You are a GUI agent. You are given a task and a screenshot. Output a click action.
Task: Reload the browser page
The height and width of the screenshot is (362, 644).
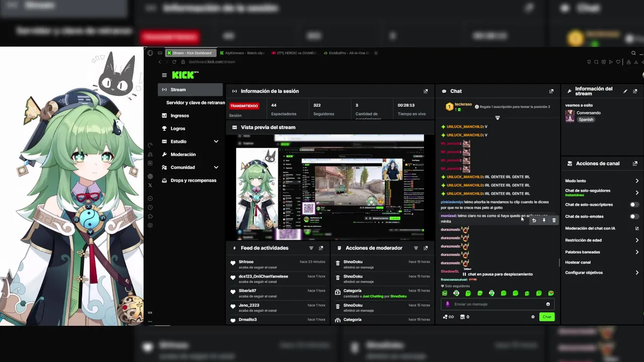(174, 62)
